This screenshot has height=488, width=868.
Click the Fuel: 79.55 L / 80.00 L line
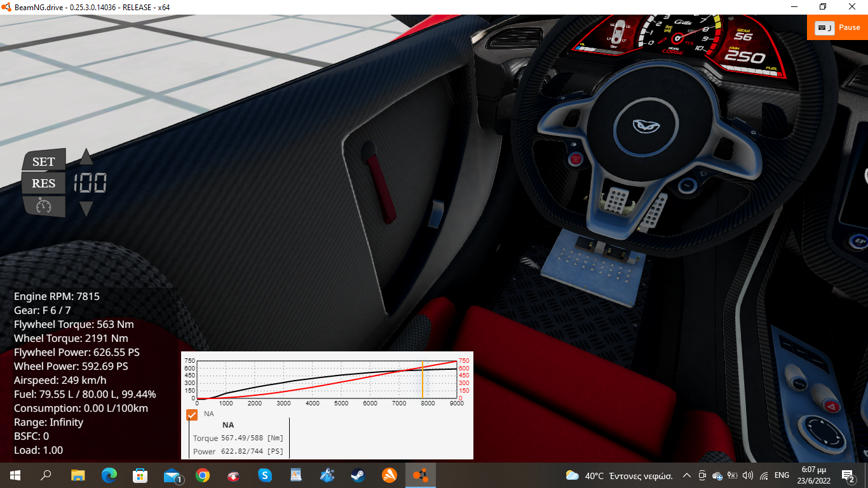[x=85, y=394]
